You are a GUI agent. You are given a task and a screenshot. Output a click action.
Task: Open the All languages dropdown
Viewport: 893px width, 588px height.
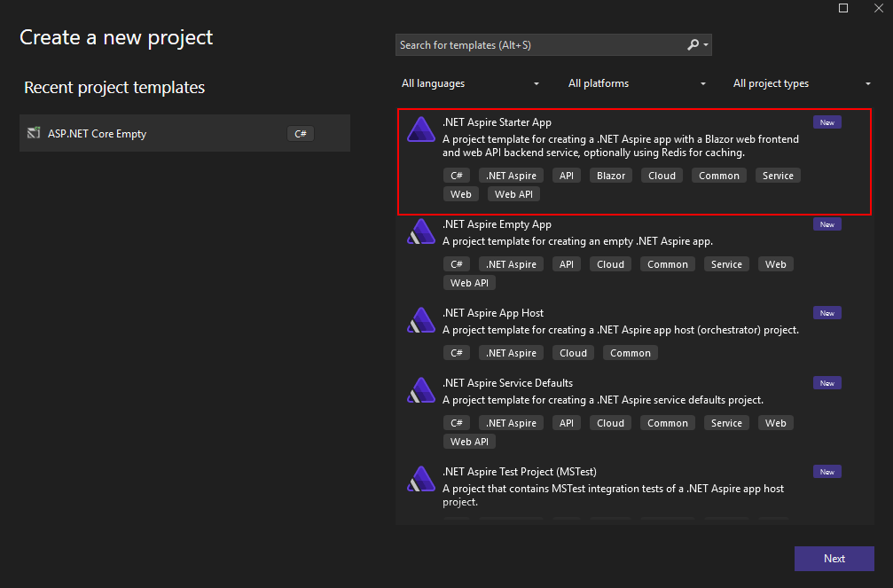click(470, 83)
